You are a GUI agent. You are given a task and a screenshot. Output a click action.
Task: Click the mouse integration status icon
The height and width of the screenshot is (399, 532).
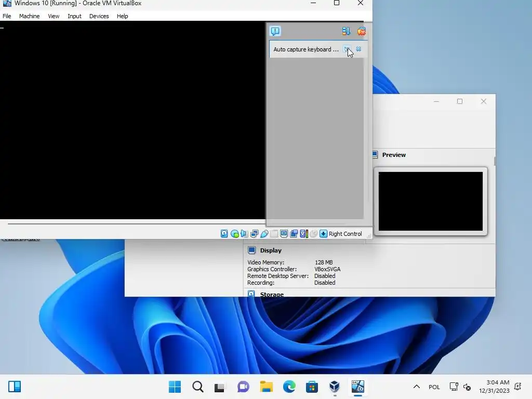(314, 234)
